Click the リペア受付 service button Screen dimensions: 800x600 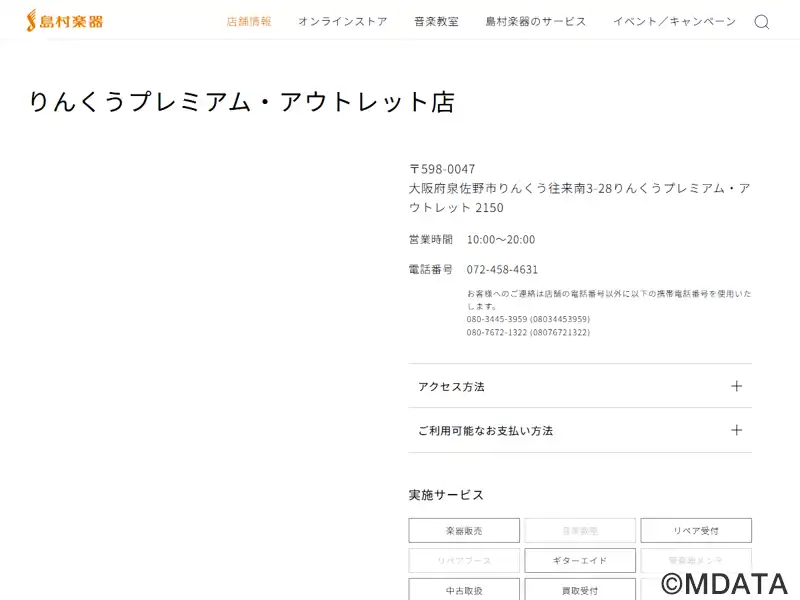[696, 531]
